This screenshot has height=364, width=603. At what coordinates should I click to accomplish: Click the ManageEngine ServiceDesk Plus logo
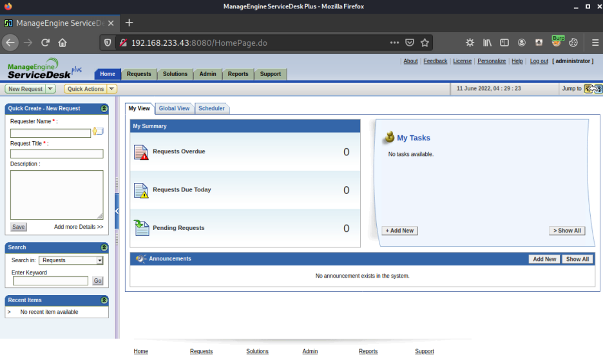click(44, 68)
